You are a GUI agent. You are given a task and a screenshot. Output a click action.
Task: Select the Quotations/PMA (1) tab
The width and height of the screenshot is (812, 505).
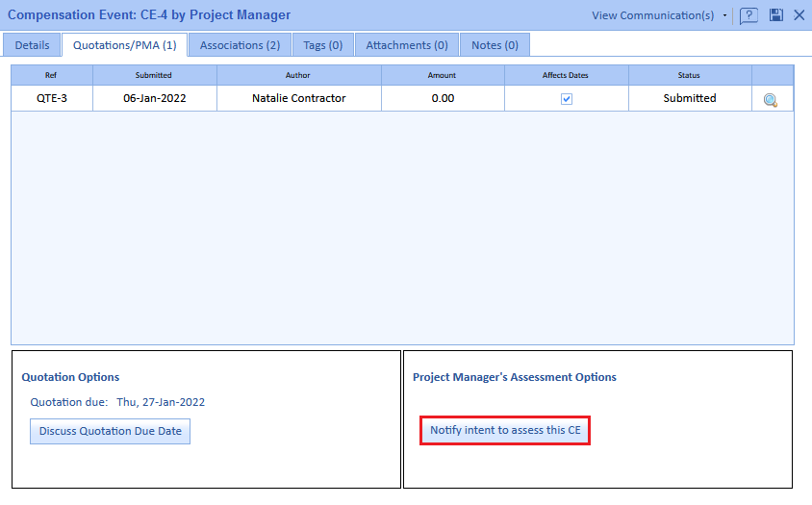point(124,45)
